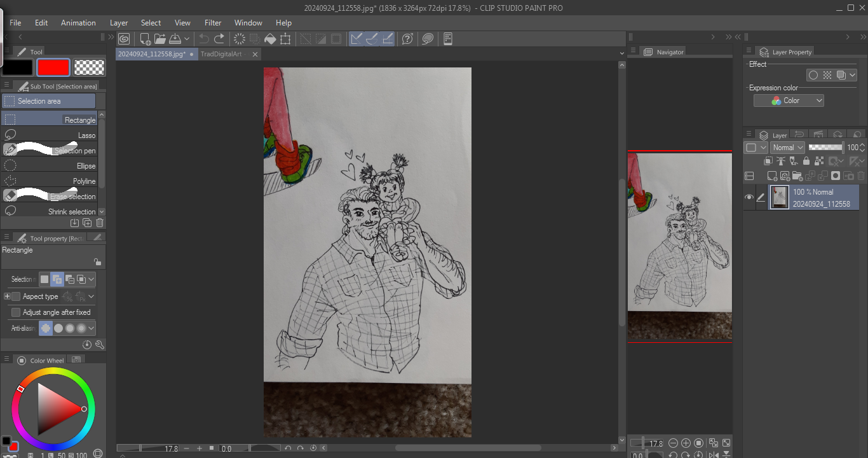Select the Selection area sub tool group
The height and width of the screenshot is (458, 868).
tap(49, 101)
